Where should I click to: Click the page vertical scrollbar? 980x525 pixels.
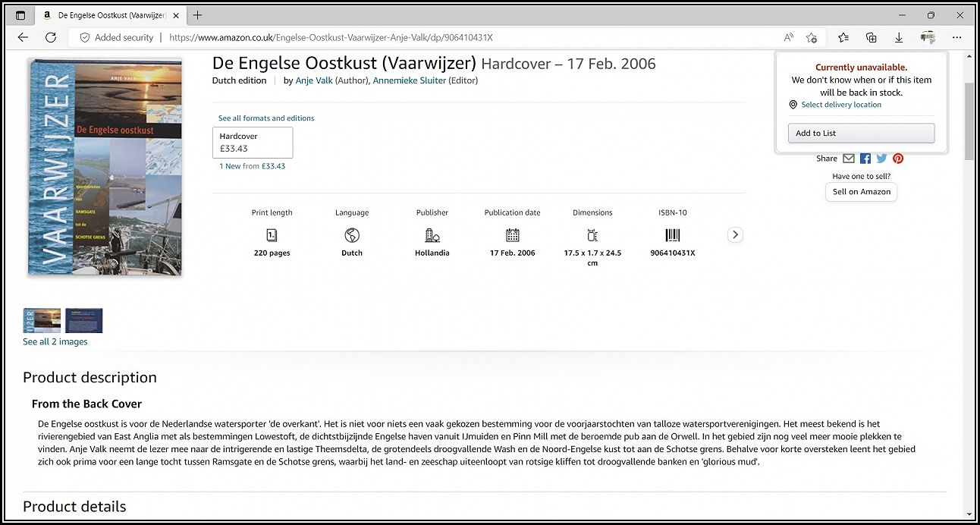(x=969, y=121)
